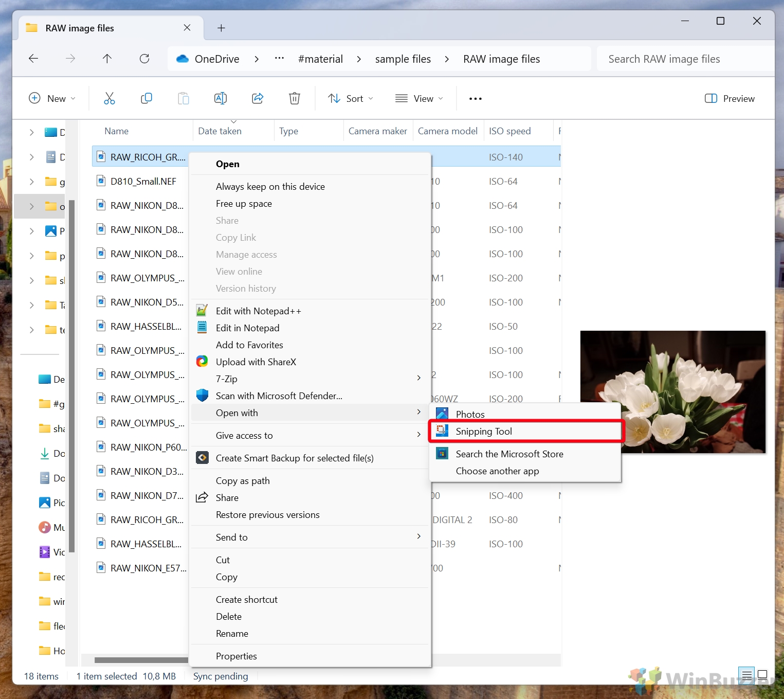Choose Open in context menu
This screenshot has width=784, height=699.
(x=311, y=164)
